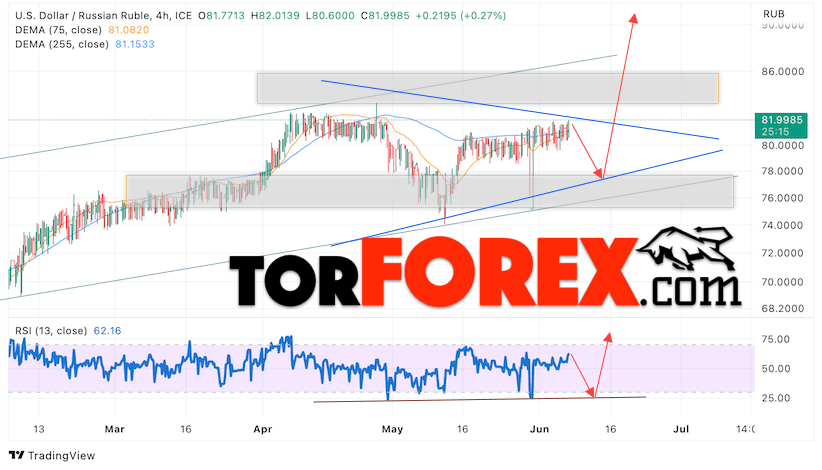Image resolution: width=822 pixels, height=470 pixels.
Task: Click the 70.0000 price axis label
Action: 783,282
